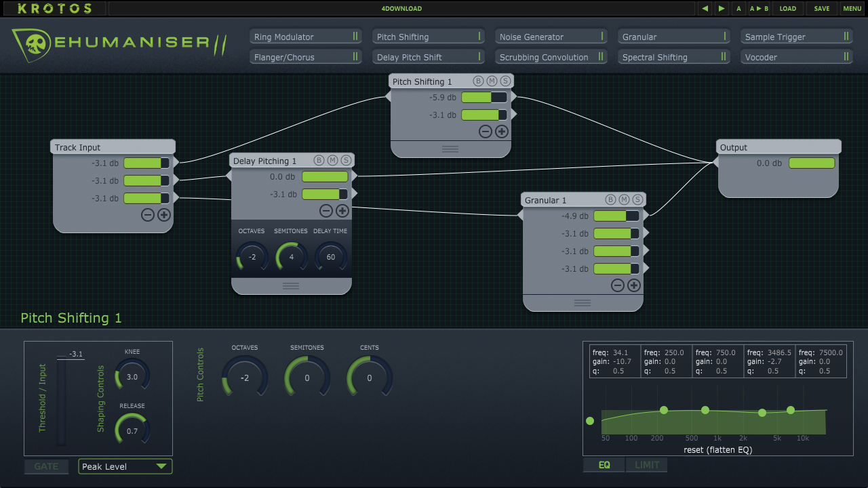Open the MENU
868x488 pixels.
click(x=852, y=9)
